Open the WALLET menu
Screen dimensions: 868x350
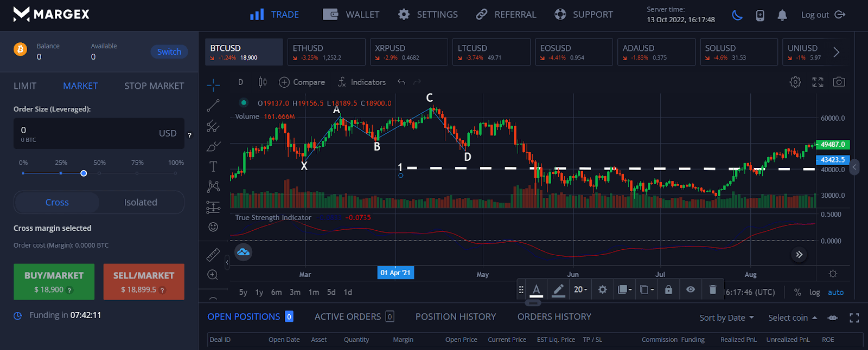pos(351,15)
